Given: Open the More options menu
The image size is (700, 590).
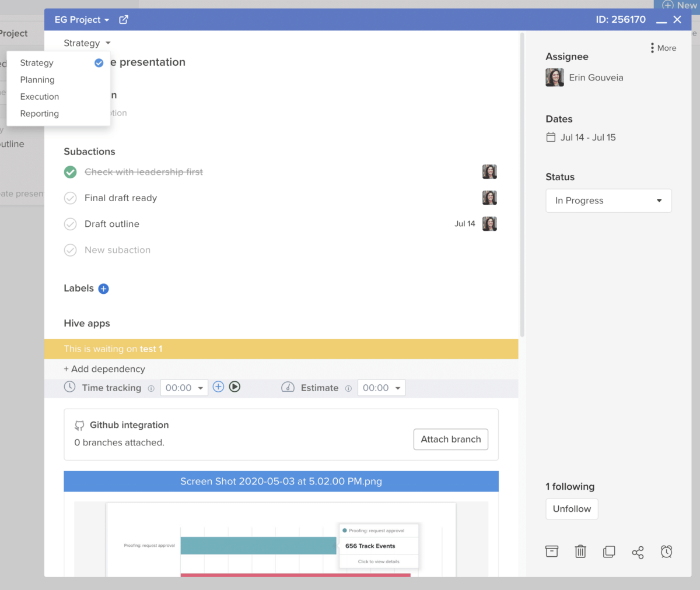Looking at the screenshot, I should pos(662,48).
